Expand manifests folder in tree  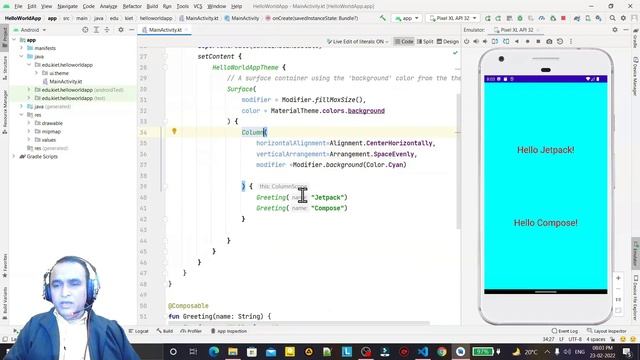[x=22, y=48]
